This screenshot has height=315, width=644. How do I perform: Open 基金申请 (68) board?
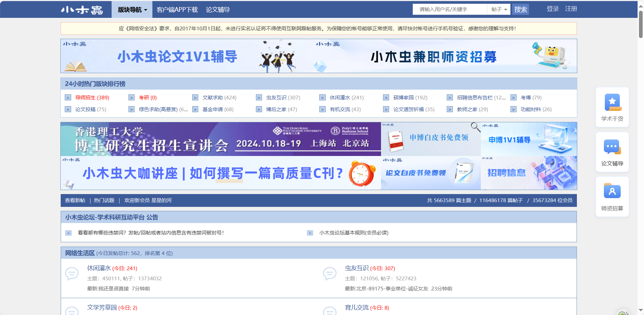[x=218, y=109]
